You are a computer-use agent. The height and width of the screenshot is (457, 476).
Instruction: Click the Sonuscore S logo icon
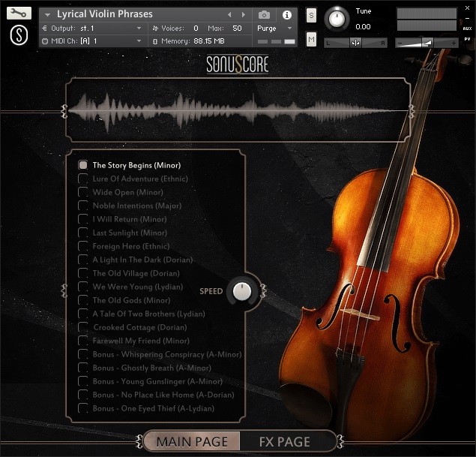(x=19, y=35)
